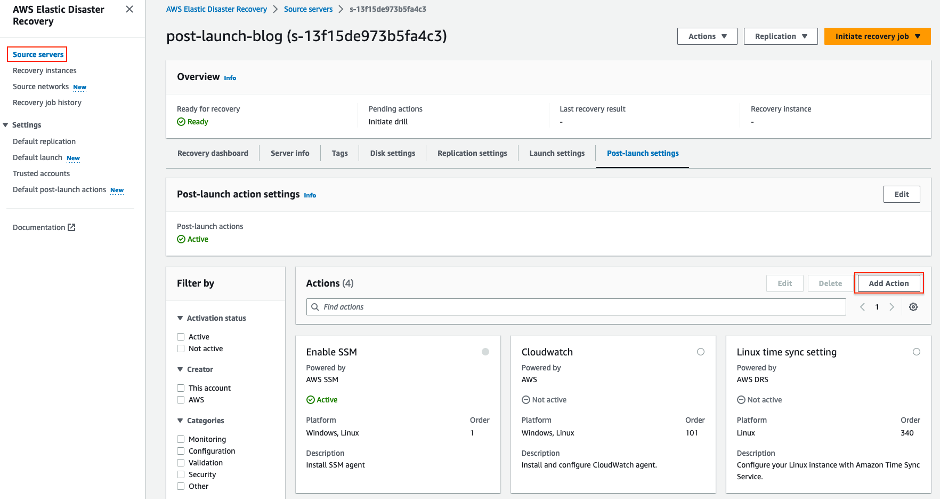Switch to the Recovery dashboard tab
The width and height of the screenshot is (941, 499).
click(x=212, y=154)
